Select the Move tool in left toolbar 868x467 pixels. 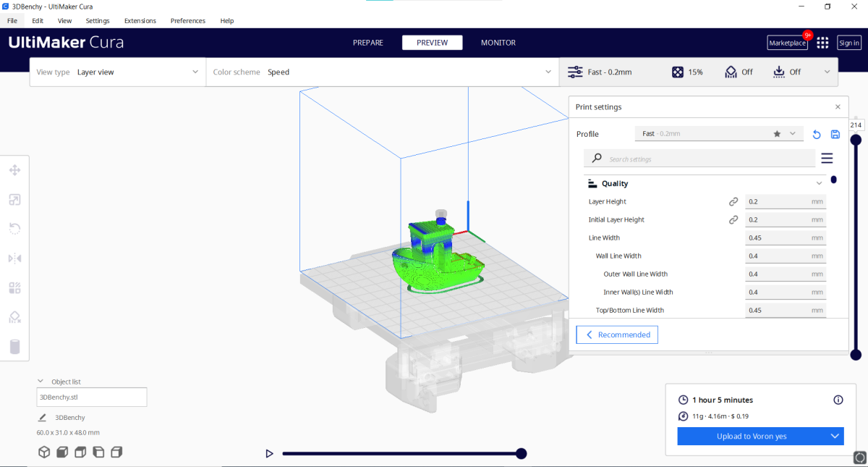pyautogui.click(x=14, y=170)
